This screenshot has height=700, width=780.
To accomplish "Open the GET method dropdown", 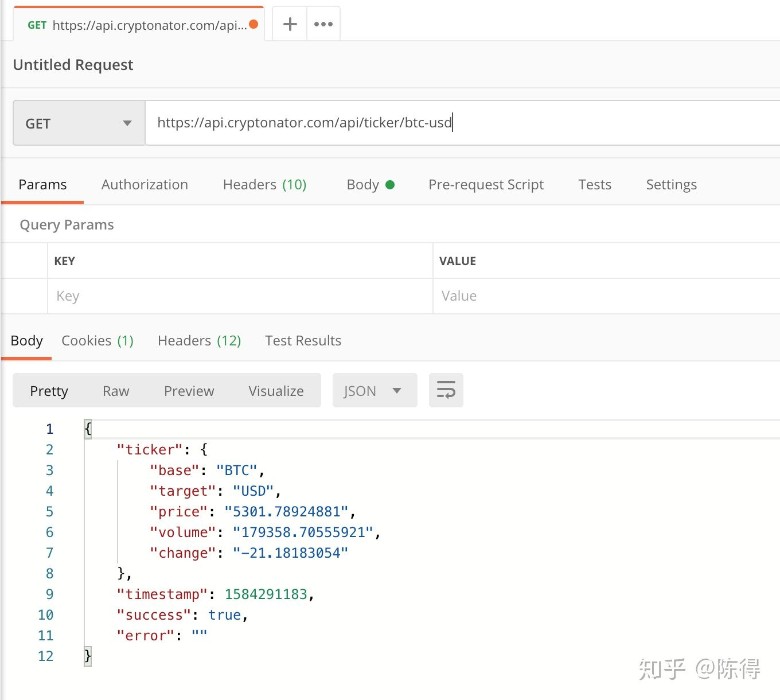I will (x=79, y=123).
